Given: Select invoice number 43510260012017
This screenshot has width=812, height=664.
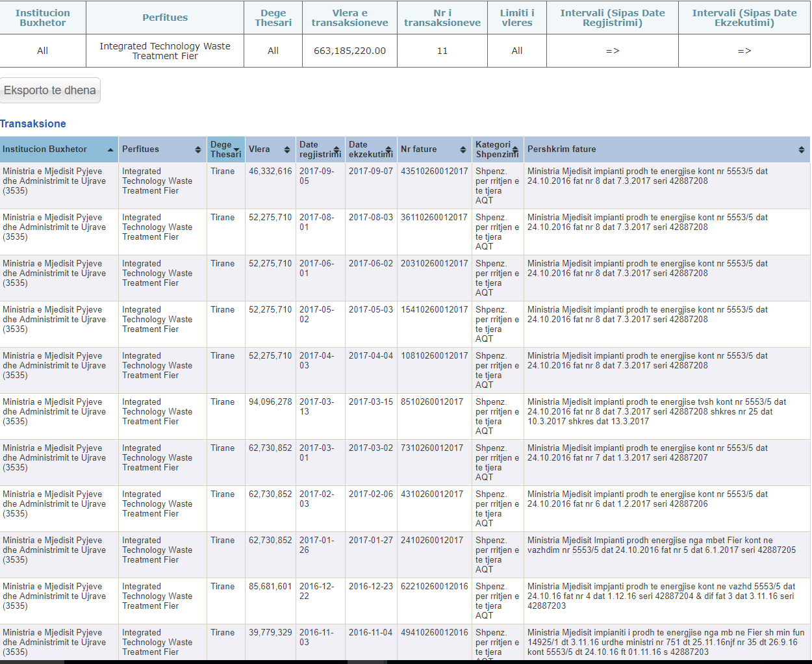Looking at the screenshot, I should click(435, 172).
